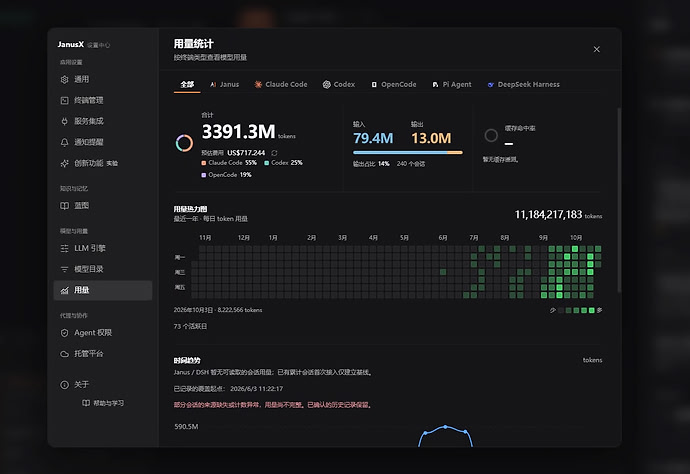Click the 用量热力图 heatmap heading
This screenshot has height=474, width=690.
click(190, 209)
